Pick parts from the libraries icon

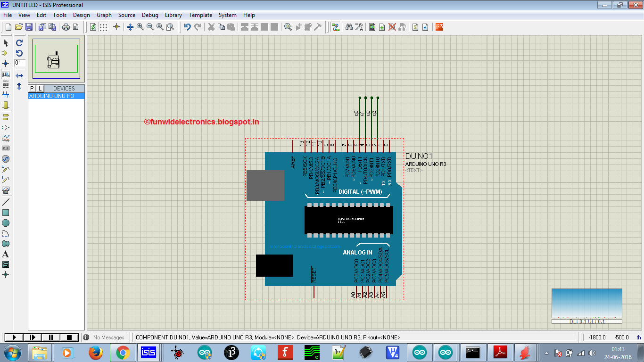[288, 27]
